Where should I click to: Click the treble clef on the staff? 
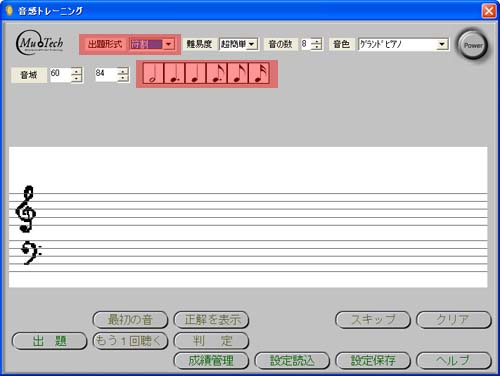pos(25,209)
